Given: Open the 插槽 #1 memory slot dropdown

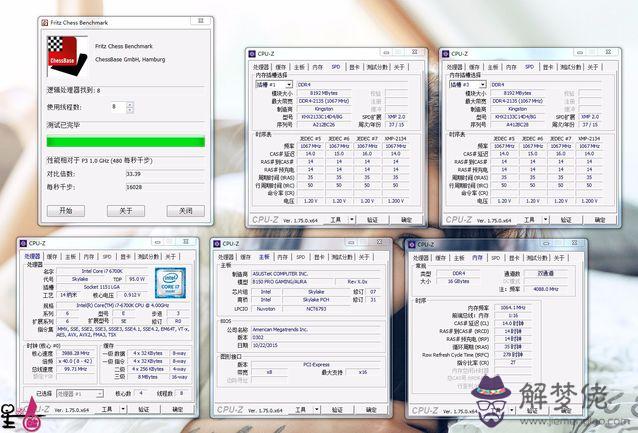Looking at the screenshot, I should [288, 85].
